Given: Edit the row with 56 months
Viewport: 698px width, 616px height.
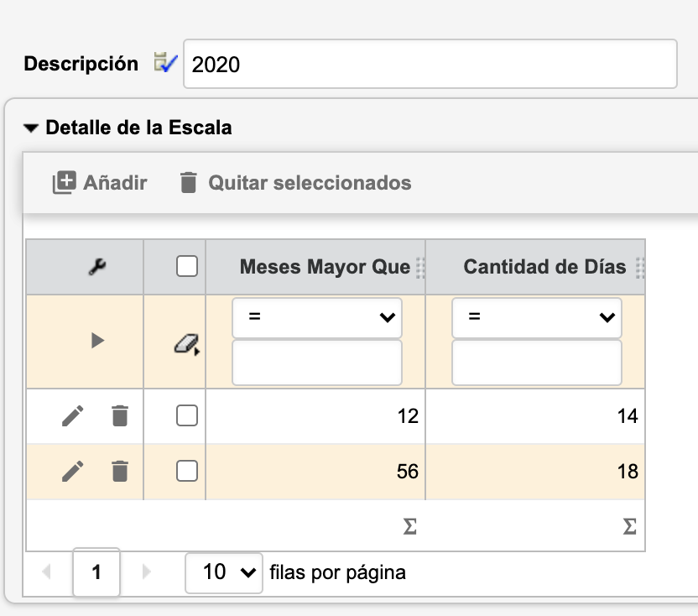Looking at the screenshot, I should tap(73, 472).
